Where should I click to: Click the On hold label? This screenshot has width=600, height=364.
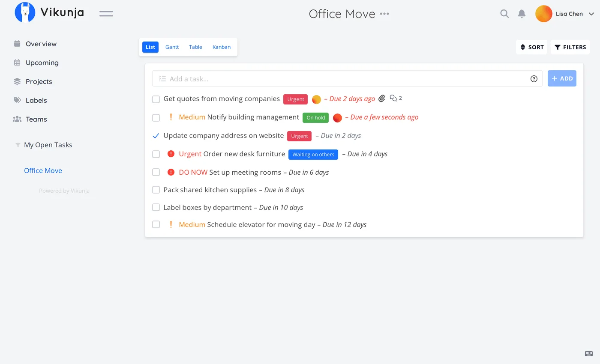point(315,118)
